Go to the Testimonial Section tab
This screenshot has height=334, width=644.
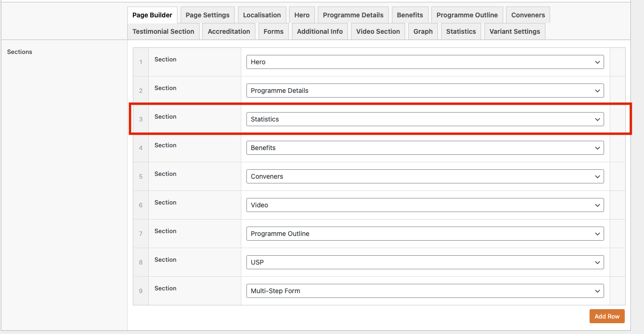coord(163,31)
